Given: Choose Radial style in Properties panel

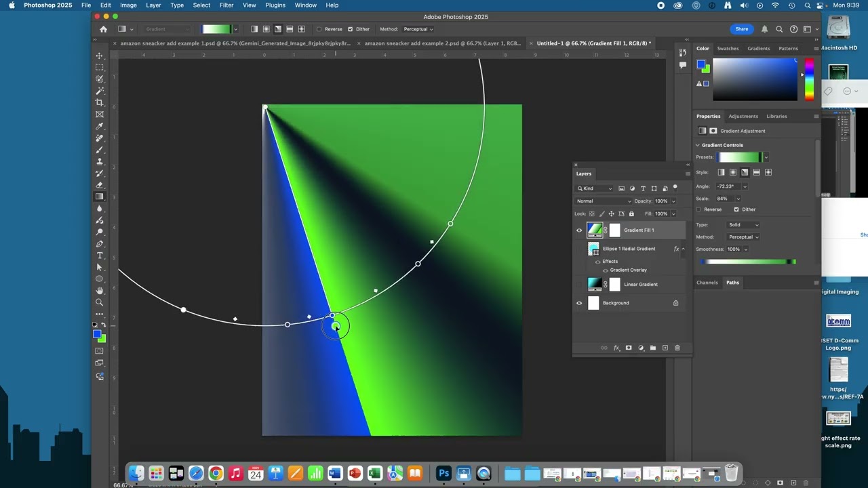Looking at the screenshot, I should (732, 172).
